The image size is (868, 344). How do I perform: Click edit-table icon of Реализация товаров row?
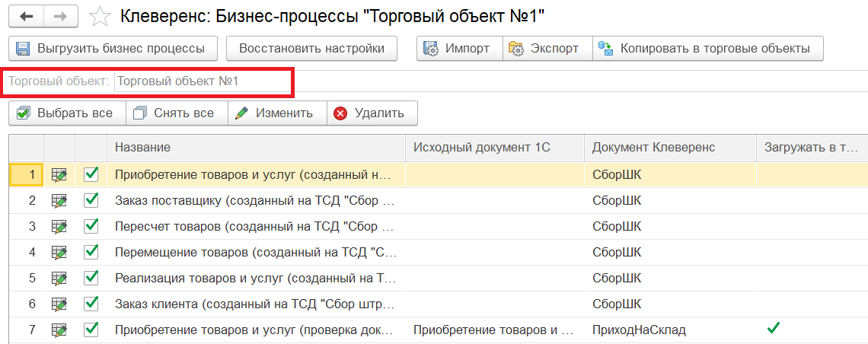[x=59, y=279]
